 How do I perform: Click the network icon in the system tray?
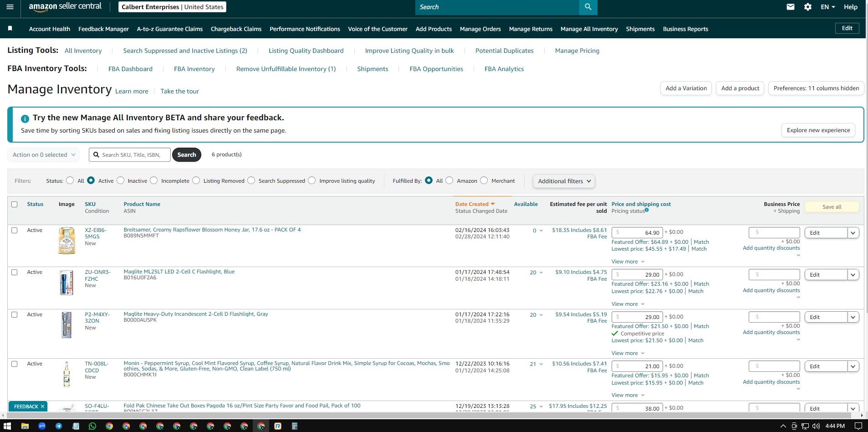(x=805, y=426)
